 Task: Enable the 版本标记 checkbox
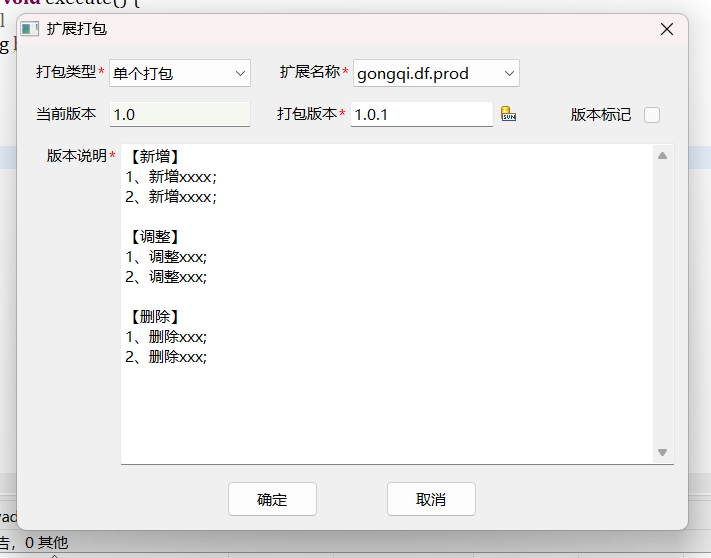click(652, 115)
